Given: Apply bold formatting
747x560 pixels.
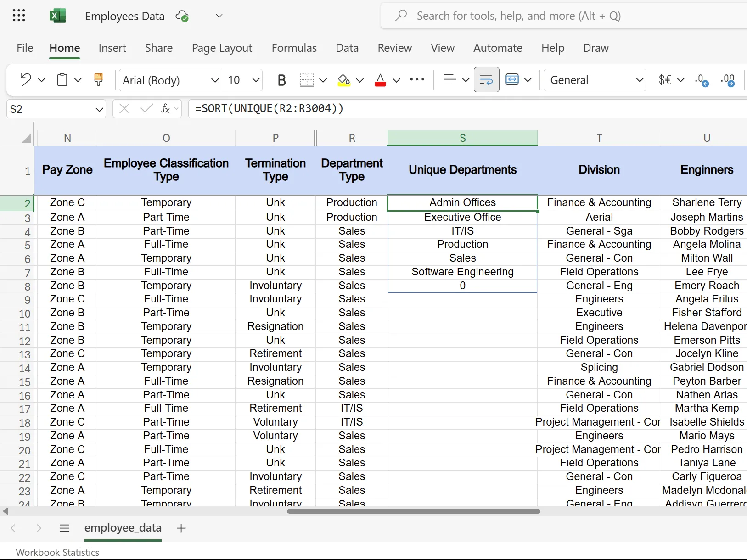Looking at the screenshot, I should (x=281, y=79).
